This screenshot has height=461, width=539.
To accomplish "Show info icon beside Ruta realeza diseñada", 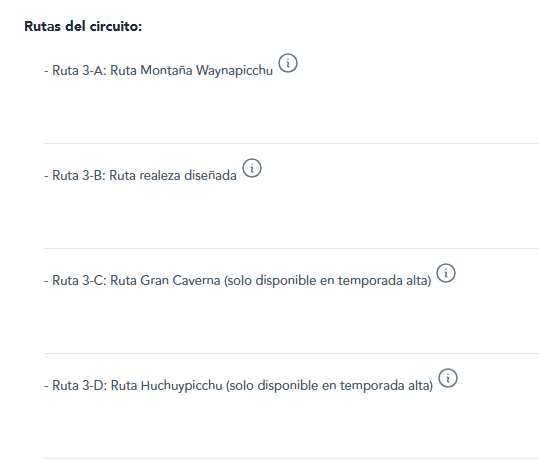I will 252,168.
